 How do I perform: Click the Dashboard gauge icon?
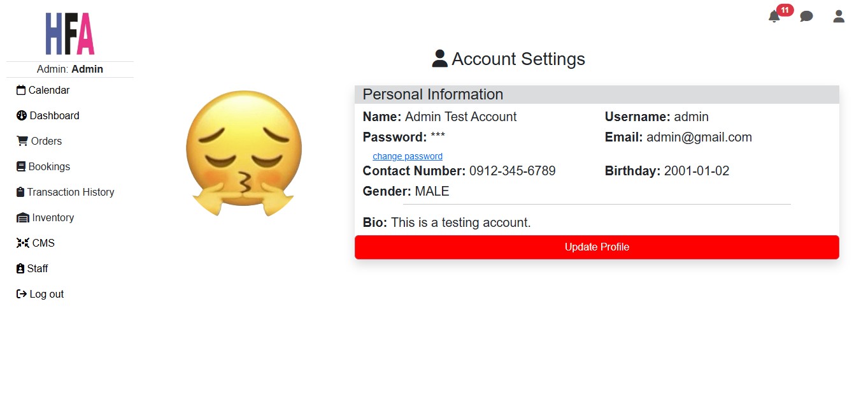(x=22, y=115)
